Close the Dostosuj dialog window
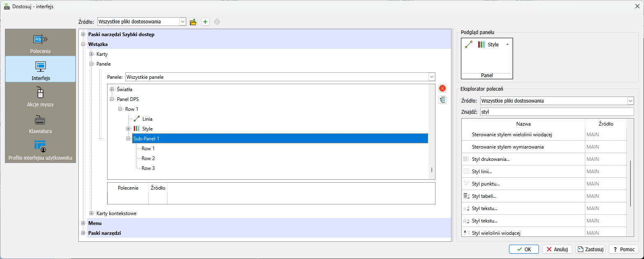 pos(637,6)
